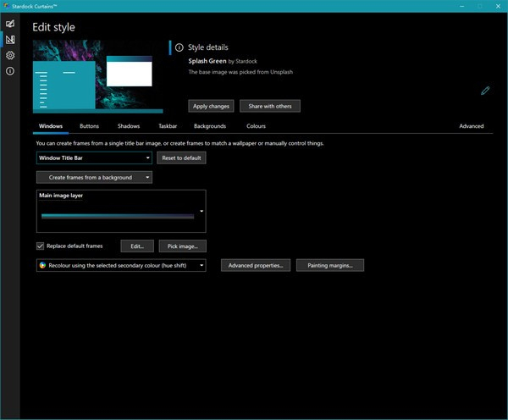Switch to the Buttons tab

click(89, 126)
